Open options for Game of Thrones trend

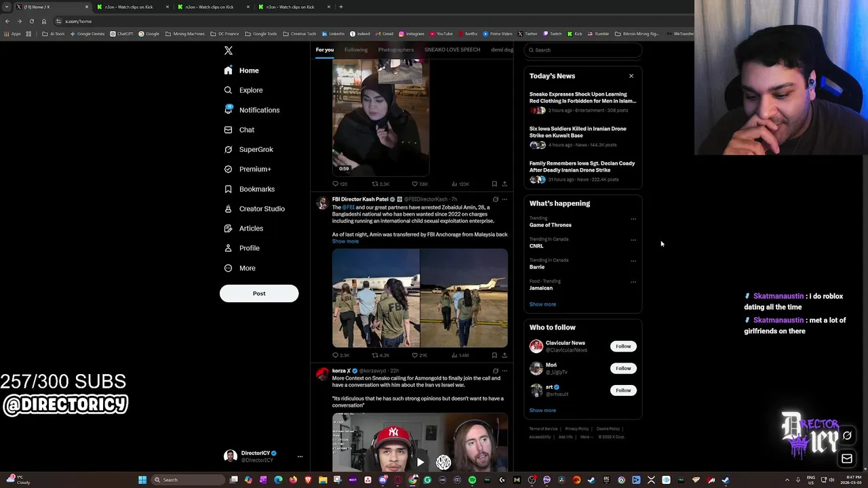point(633,219)
